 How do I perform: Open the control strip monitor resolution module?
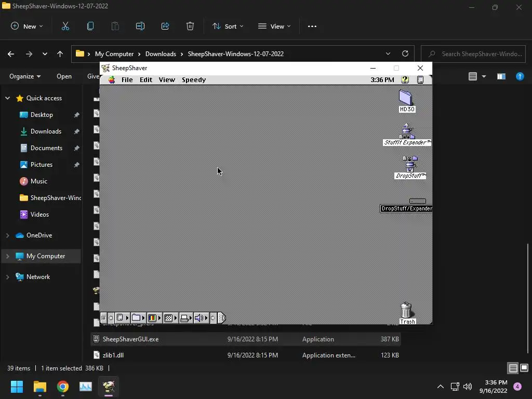pyautogui.click(x=170, y=318)
